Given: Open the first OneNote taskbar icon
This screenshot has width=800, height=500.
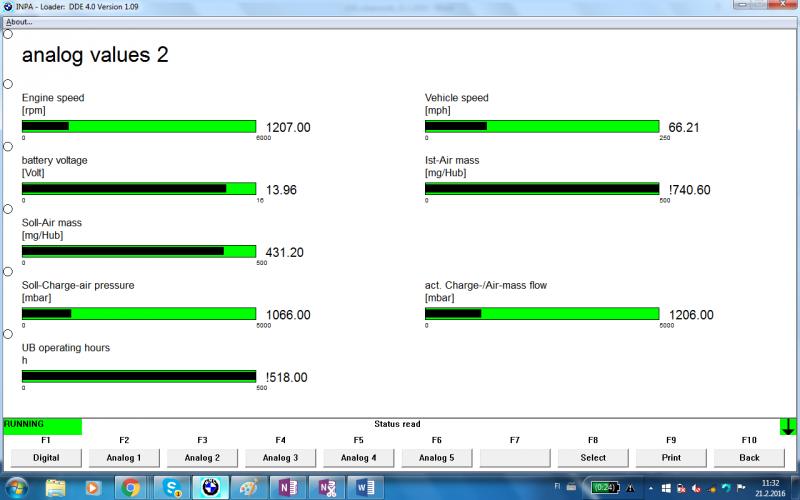Looking at the screenshot, I should tap(287, 488).
